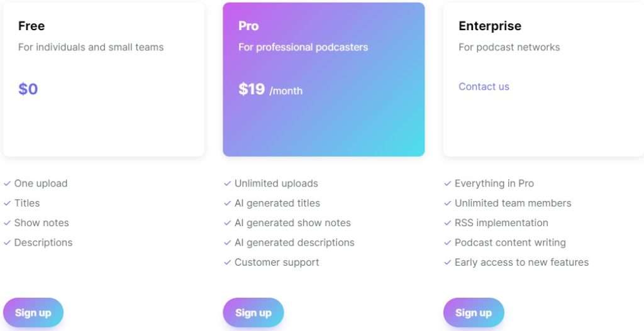Click checkmark icon beside Everything in Pro
The width and height of the screenshot is (644, 331).
447,183
